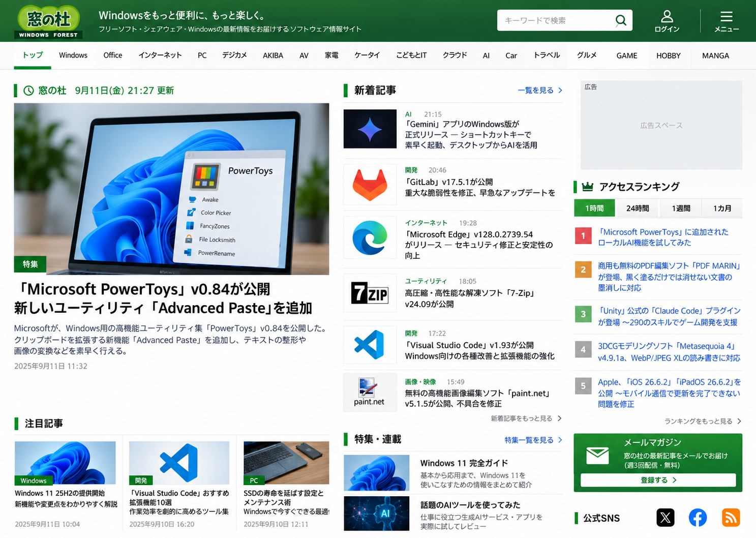Viewport: 756px width, 538px height.
Task: Select the AKIBA navigation tab
Action: pyautogui.click(x=273, y=55)
